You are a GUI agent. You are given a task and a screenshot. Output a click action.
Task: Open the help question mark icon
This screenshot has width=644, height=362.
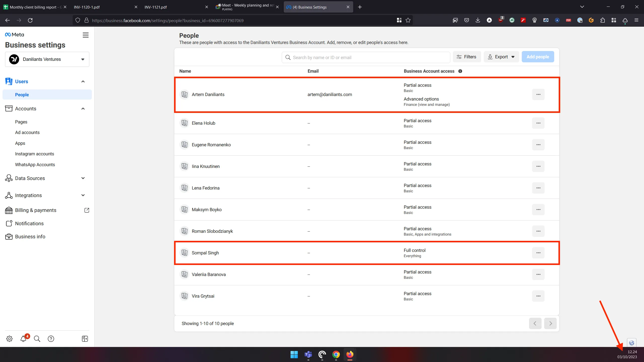(51, 339)
